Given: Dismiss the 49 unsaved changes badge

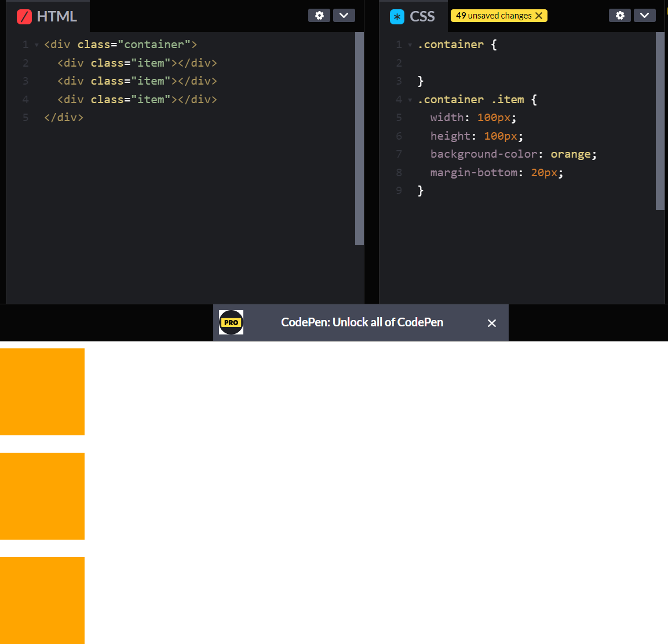Looking at the screenshot, I should coord(539,16).
